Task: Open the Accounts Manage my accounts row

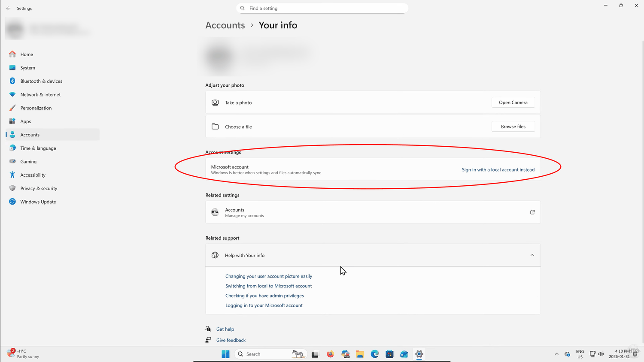Action: click(373, 212)
